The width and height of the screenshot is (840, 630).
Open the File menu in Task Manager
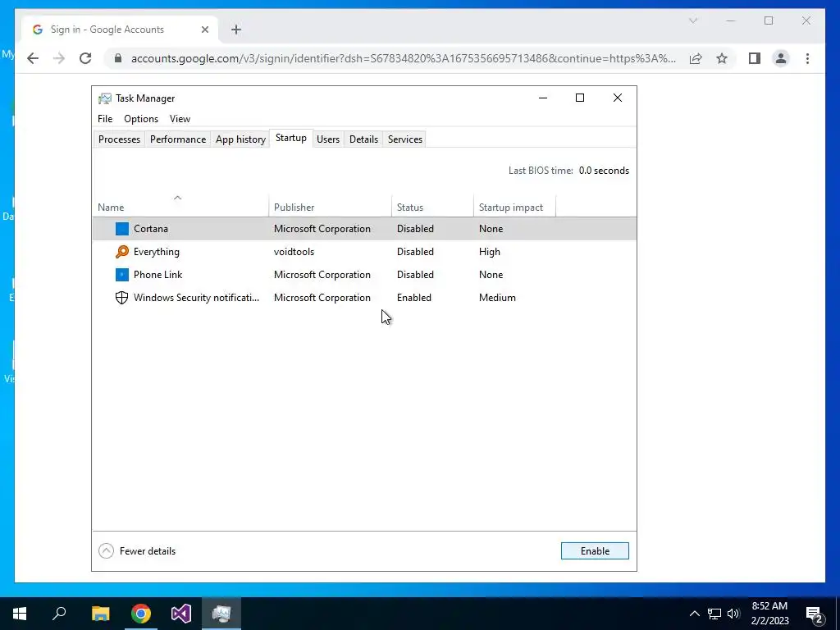(x=105, y=119)
